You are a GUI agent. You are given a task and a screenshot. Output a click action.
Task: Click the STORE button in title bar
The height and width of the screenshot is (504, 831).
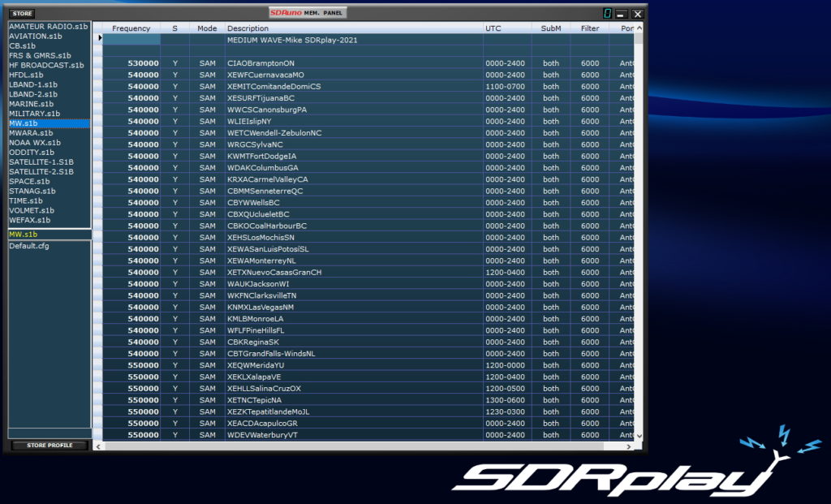[x=22, y=13]
